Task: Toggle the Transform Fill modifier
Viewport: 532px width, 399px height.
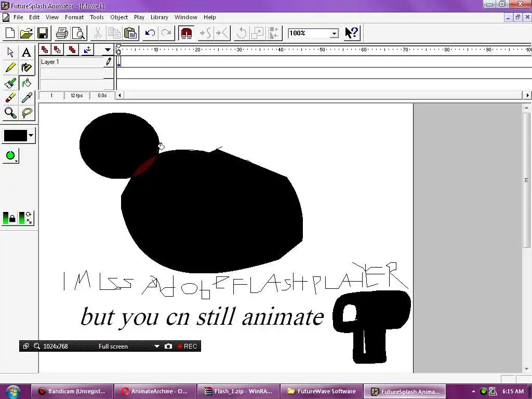Action: [25, 218]
